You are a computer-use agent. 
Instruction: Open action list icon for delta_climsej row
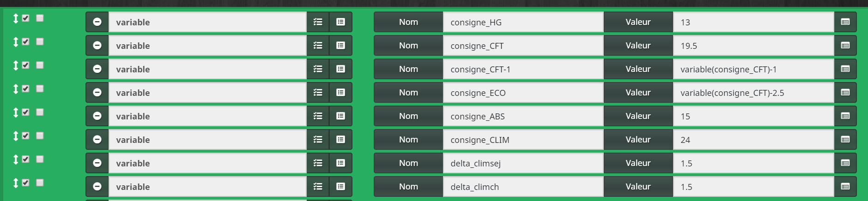318,163
